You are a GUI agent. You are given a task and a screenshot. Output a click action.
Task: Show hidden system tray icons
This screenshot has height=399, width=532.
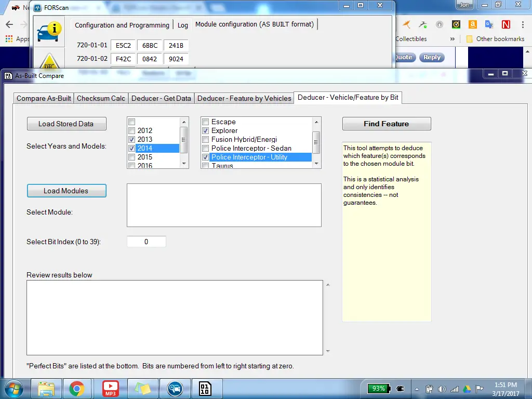pos(417,389)
